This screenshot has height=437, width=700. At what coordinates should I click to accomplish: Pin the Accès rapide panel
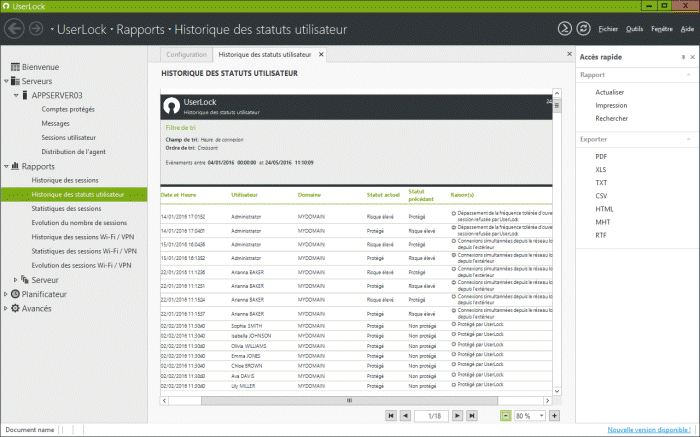(x=683, y=57)
